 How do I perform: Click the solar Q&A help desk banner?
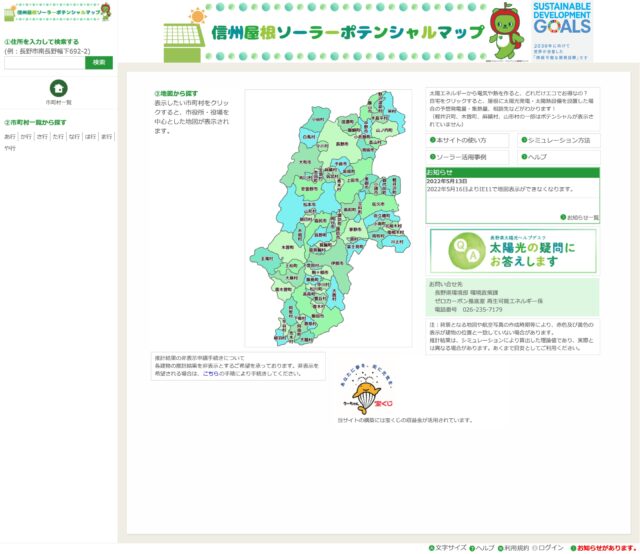click(512, 251)
